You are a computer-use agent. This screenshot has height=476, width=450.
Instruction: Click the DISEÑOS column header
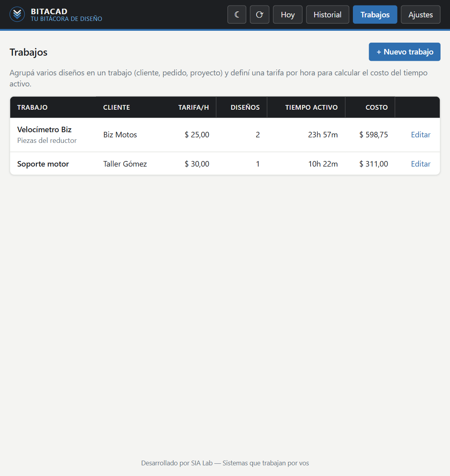pyautogui.click(x=245, y=107)
